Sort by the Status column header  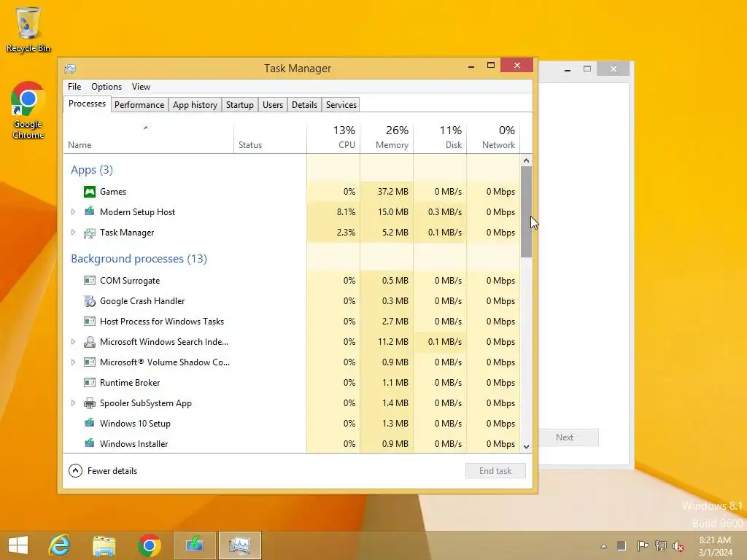click(270, 136)
